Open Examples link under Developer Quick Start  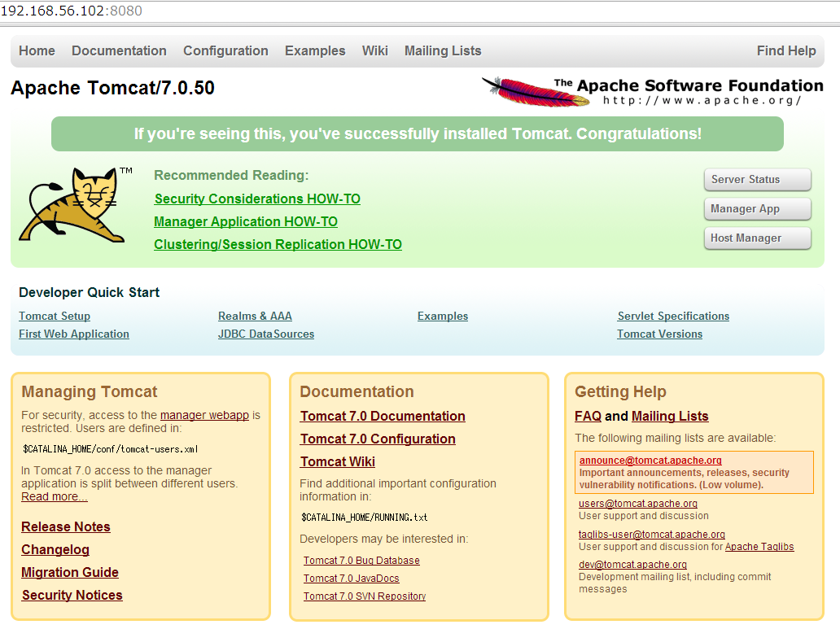click(443, 316)
